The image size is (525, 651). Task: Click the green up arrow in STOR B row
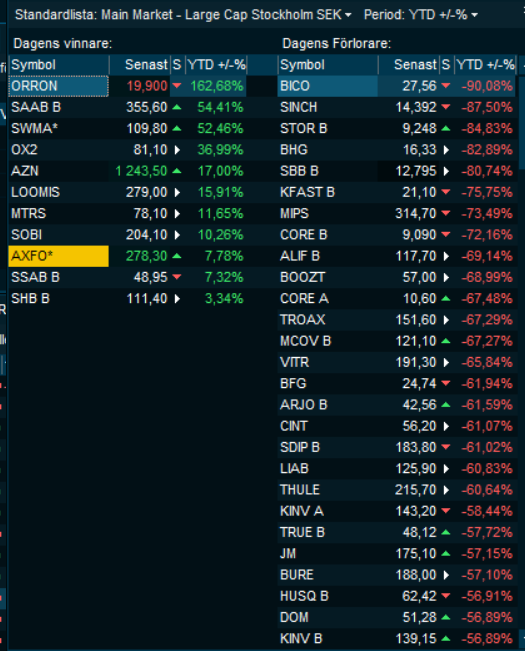tap(446, 128)
